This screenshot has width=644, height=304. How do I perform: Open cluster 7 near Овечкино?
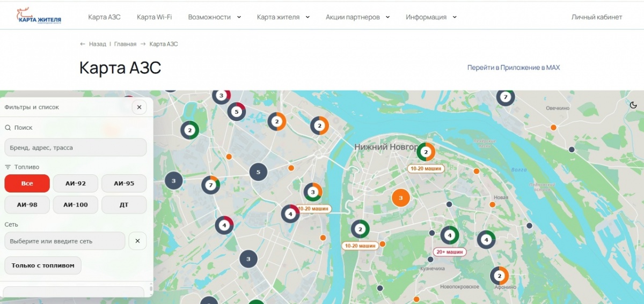pyautogui.click(x=504, y=97)
